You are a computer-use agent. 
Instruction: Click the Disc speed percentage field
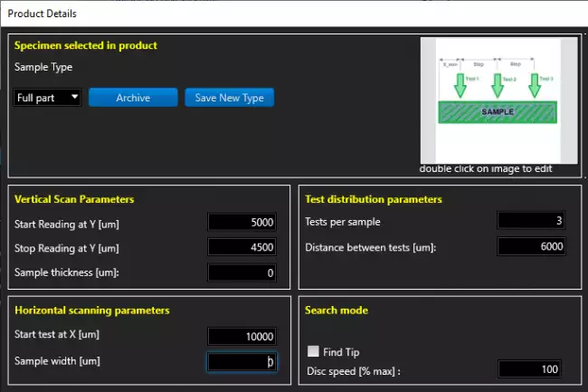pyautogui.click(x=532, y=369)
